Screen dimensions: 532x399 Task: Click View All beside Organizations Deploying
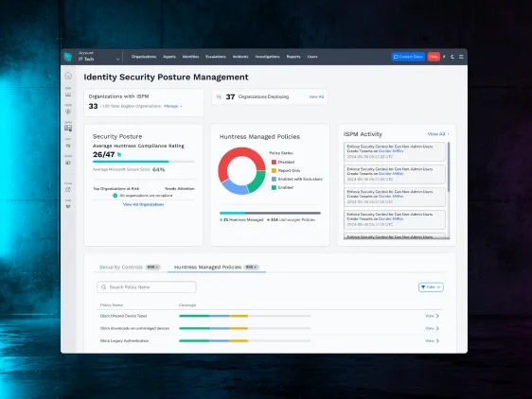[x=316, y=97]
